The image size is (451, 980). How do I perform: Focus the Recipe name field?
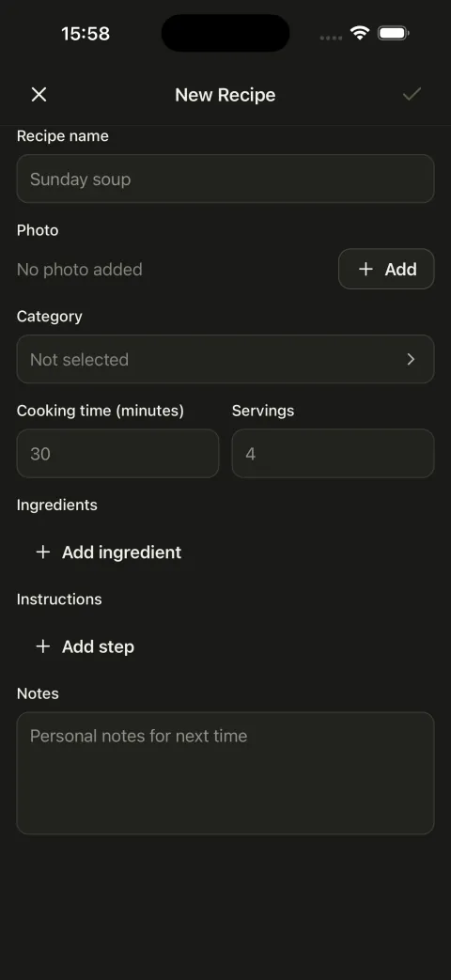pos(225,179)
